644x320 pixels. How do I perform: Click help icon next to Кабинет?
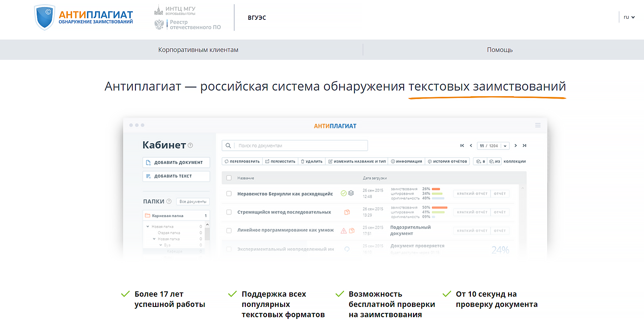pos(190,145)
